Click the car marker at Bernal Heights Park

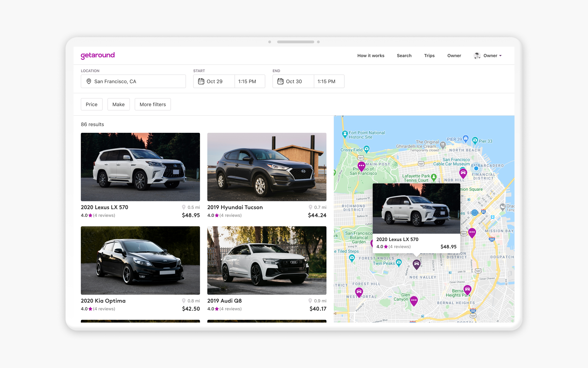pos(467,290)
